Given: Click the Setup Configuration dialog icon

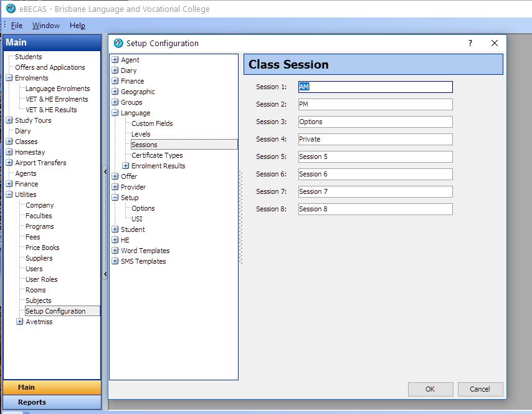Looking at the screenshot, I should (118, 43).
